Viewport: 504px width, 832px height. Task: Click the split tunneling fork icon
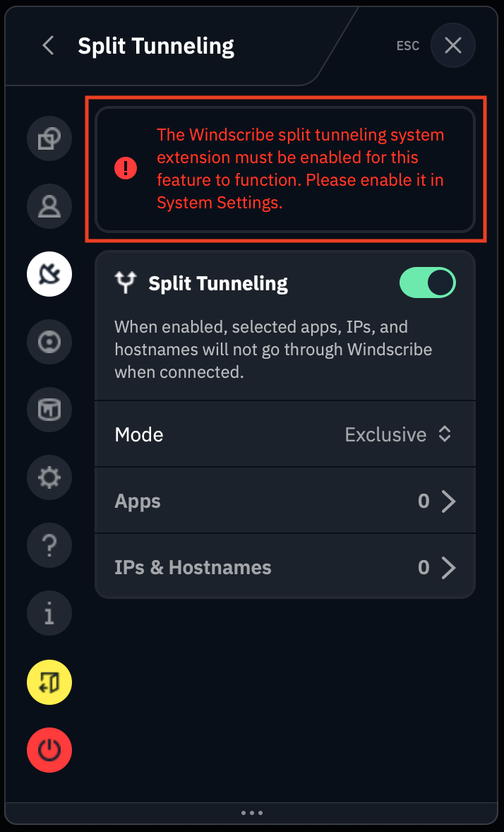tap(125, 282)
